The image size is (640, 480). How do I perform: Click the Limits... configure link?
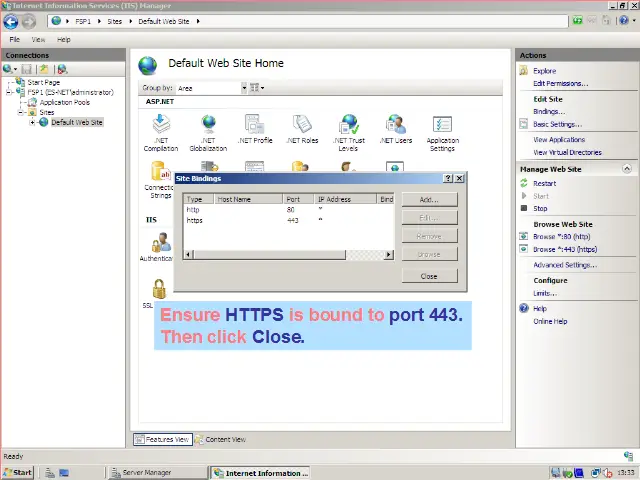point(545,293)
